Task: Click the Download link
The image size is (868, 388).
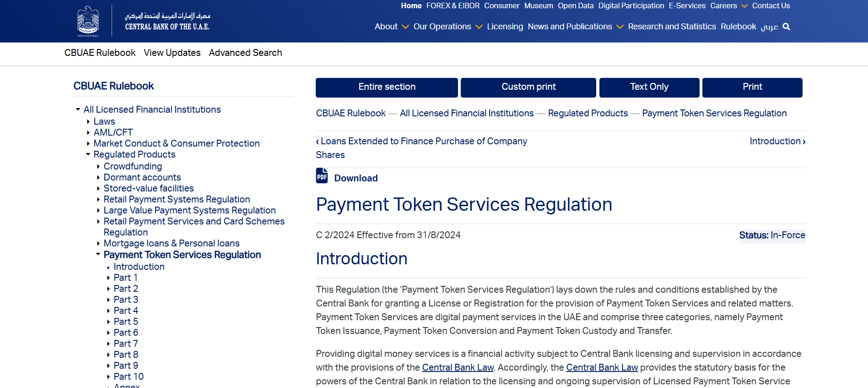Action: 356,178
